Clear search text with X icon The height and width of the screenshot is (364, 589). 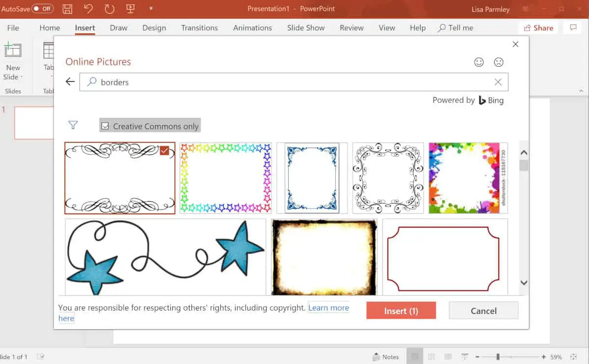click(498, 82)
